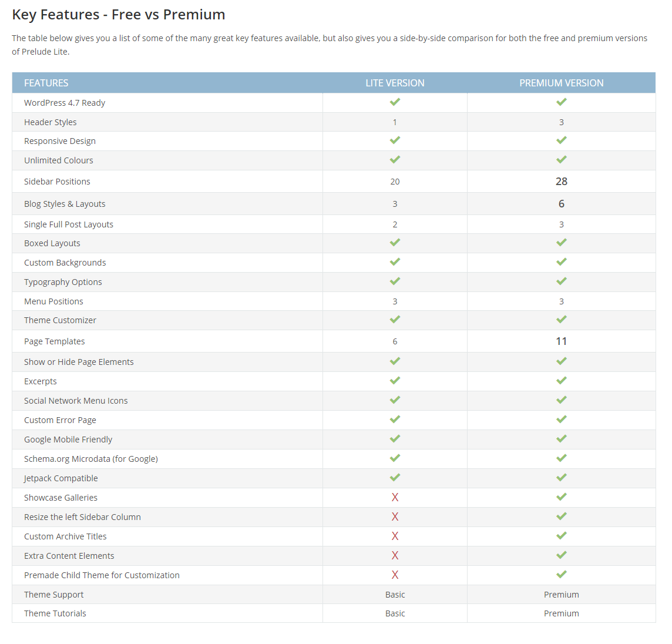Click Lite checkmark for WordPress 4.7 Ready
Viewport: 672px width, 644px height.
pyautogui.click(x=395, y=102)
